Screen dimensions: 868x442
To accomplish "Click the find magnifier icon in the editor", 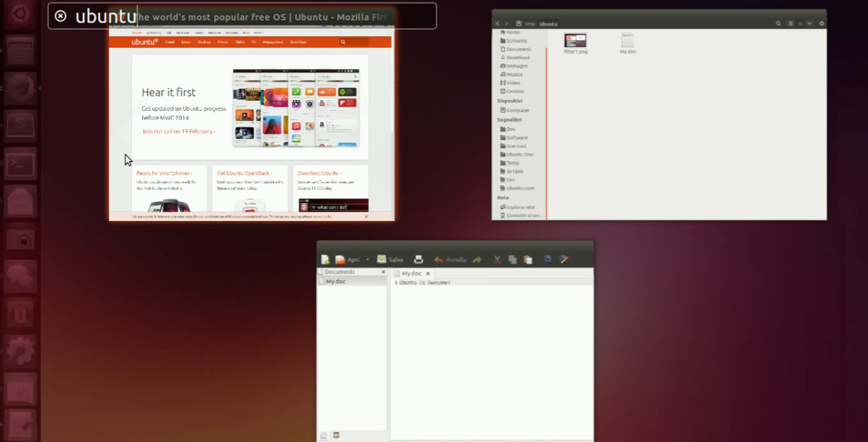I will pos(547,260).
